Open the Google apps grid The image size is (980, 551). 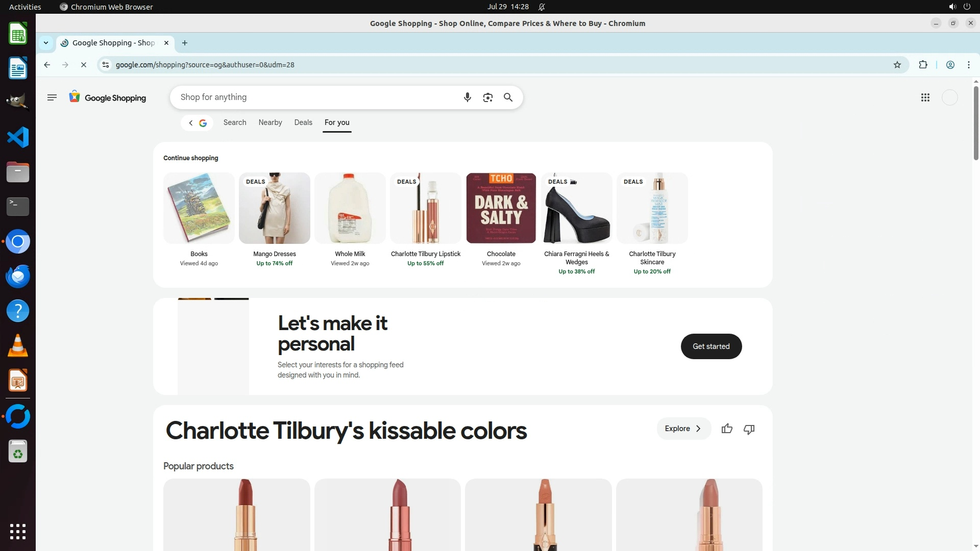click(x=925, y=97)
